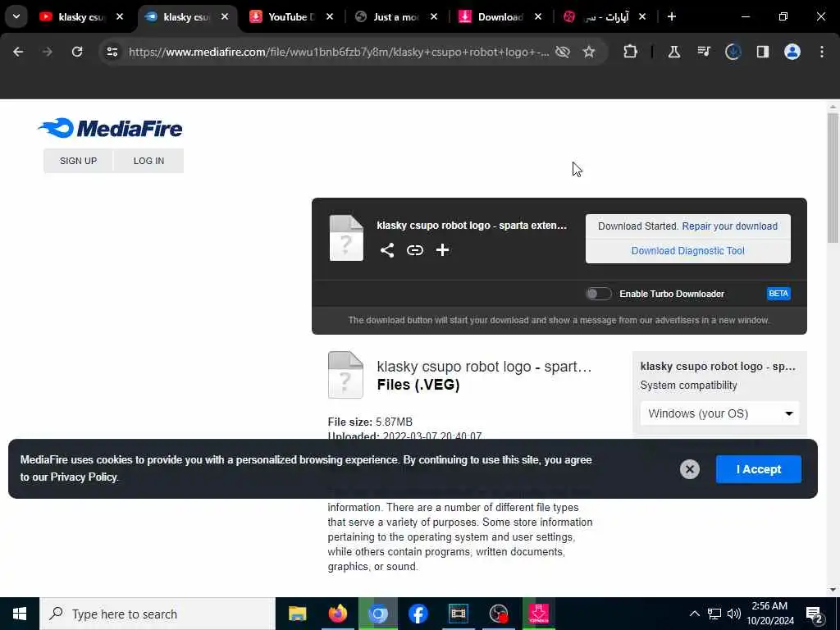Close the Just a moment tab
The width and height of the screenshot is (840, 630).
(434, 16)
